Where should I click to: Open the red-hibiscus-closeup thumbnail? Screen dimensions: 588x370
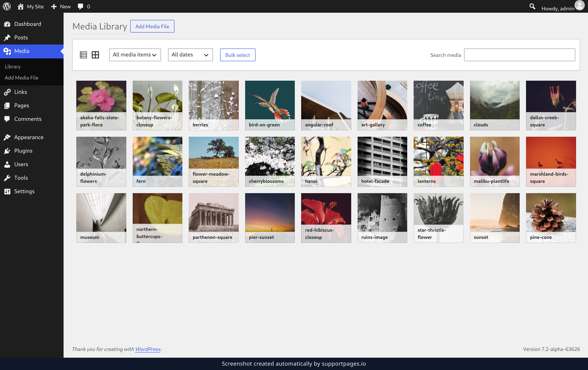coord(326,218)
